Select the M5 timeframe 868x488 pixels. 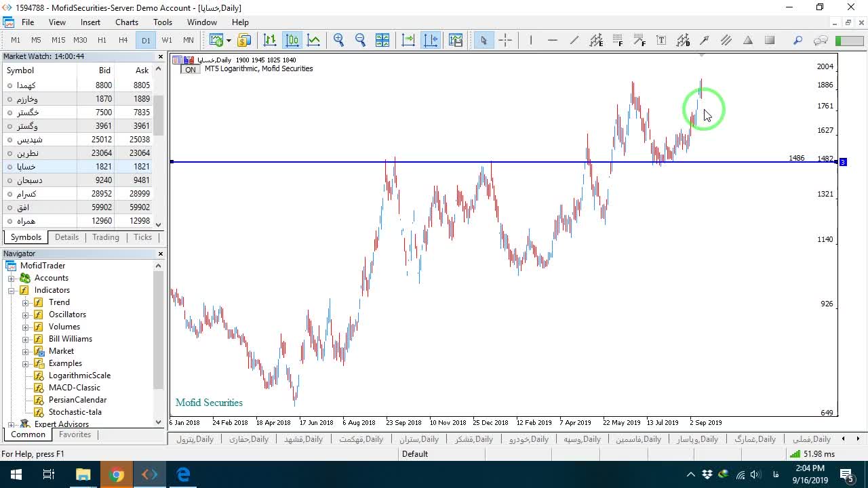(36, 40)
